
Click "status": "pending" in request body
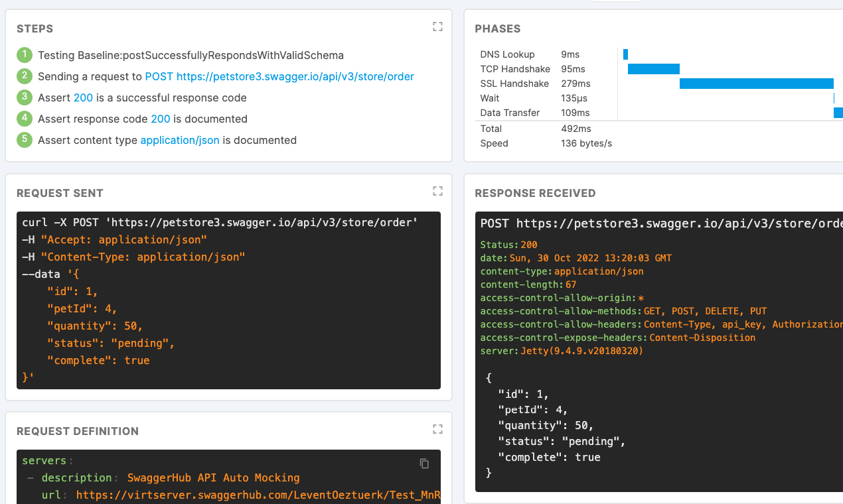pos(111,343)
